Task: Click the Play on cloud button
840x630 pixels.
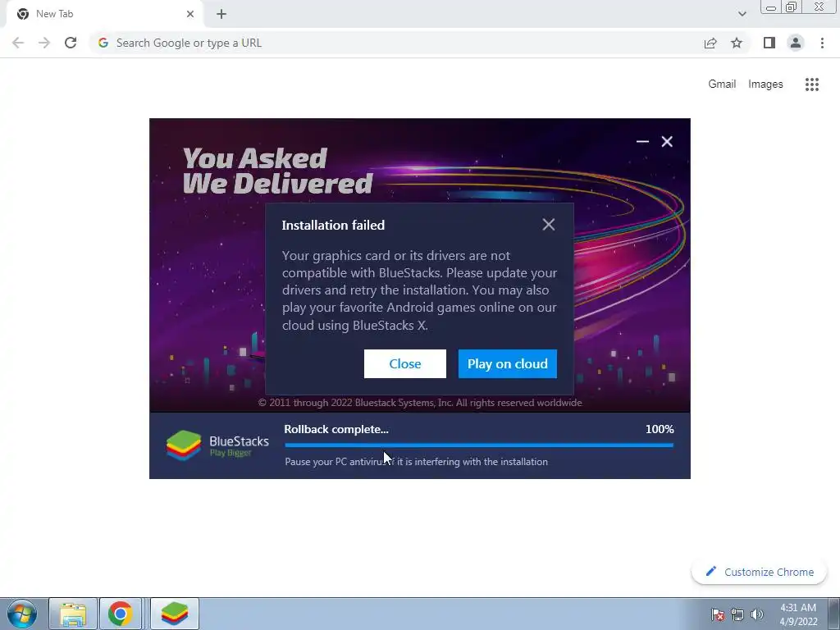Action: [x=507, y=363]
